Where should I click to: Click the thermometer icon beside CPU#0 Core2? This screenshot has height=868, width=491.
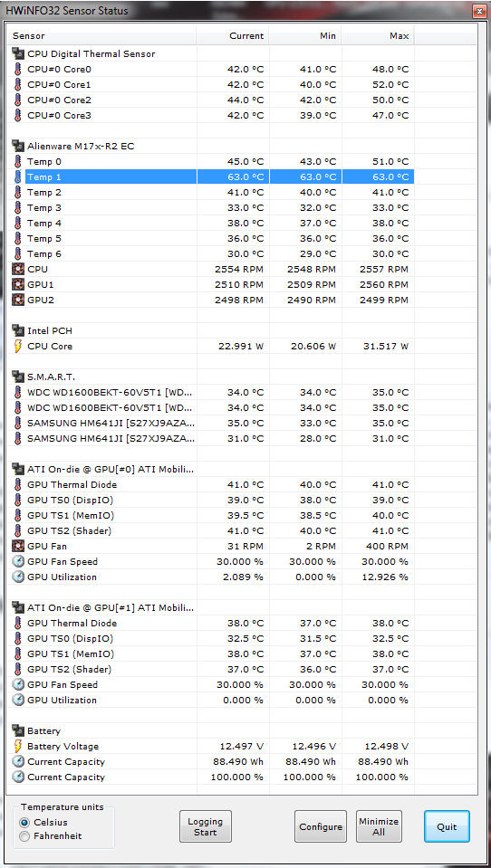pyautogui.click(x=18, y=100)
